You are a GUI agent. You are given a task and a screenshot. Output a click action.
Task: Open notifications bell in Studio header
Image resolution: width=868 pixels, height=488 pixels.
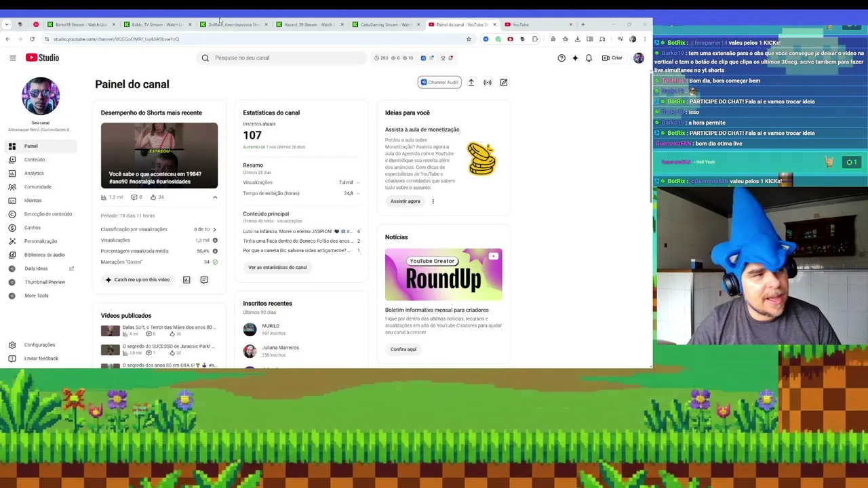pyautogui.click(x=589, y=58)
